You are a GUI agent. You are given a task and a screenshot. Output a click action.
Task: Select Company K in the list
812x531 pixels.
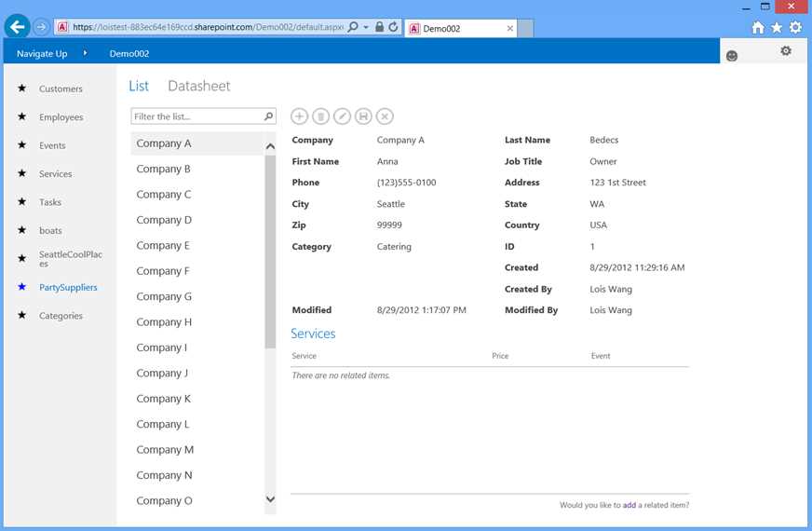(x=197, y=399)
